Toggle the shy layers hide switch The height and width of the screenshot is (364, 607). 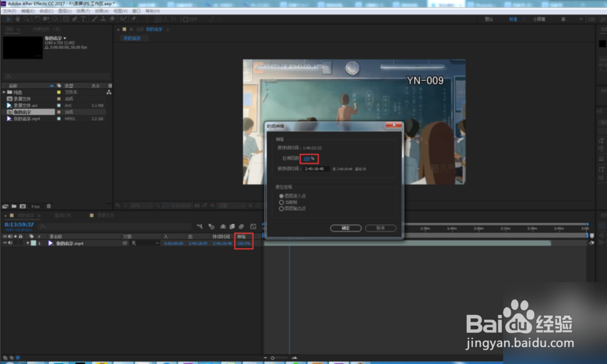[223, 227]
